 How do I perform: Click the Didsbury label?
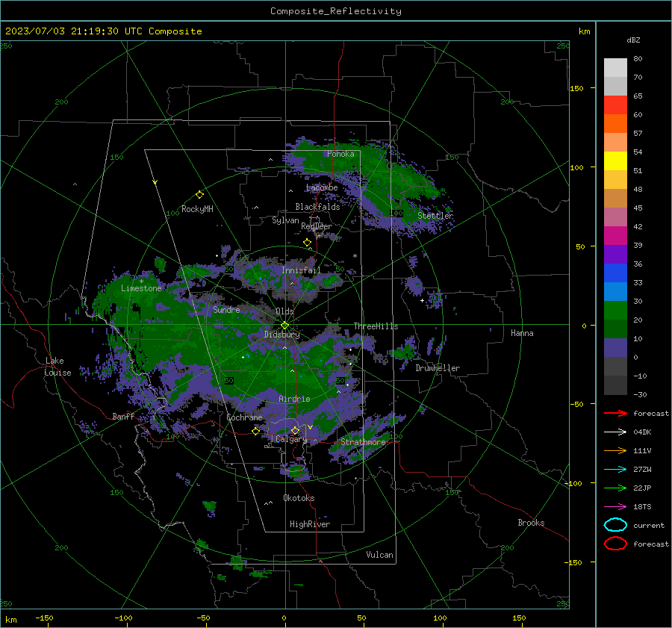pyautogui.click(x=281, y=335)
